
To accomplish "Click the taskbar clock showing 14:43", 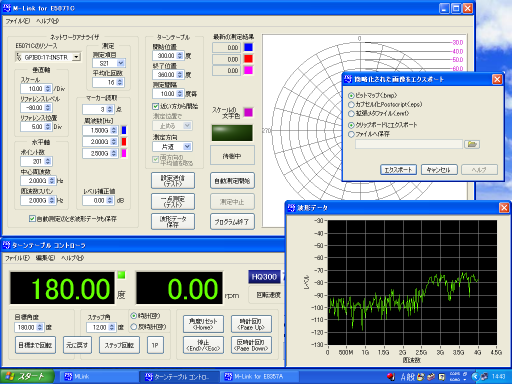I will point(499,377).
